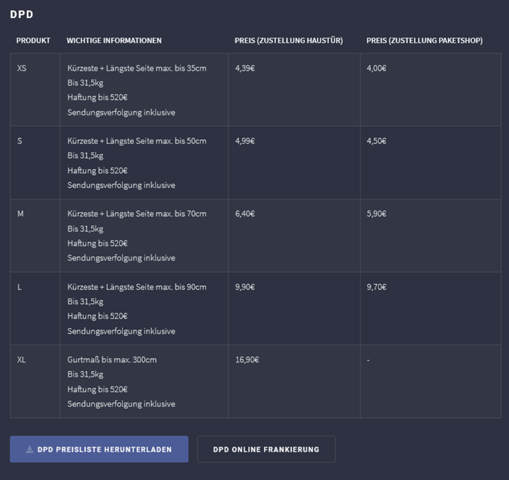Click the 9,70€ Paketshop price

[376, 287]
